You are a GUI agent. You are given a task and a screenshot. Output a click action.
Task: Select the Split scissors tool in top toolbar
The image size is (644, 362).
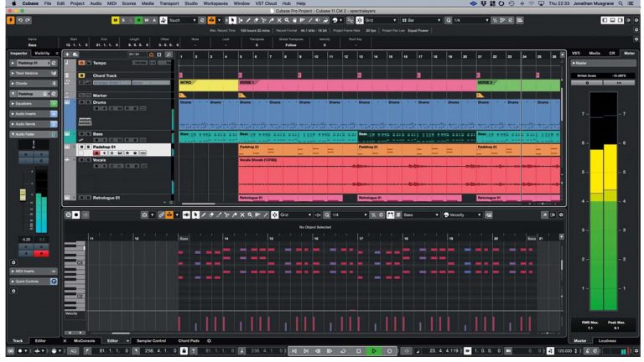tap(263, 20)
